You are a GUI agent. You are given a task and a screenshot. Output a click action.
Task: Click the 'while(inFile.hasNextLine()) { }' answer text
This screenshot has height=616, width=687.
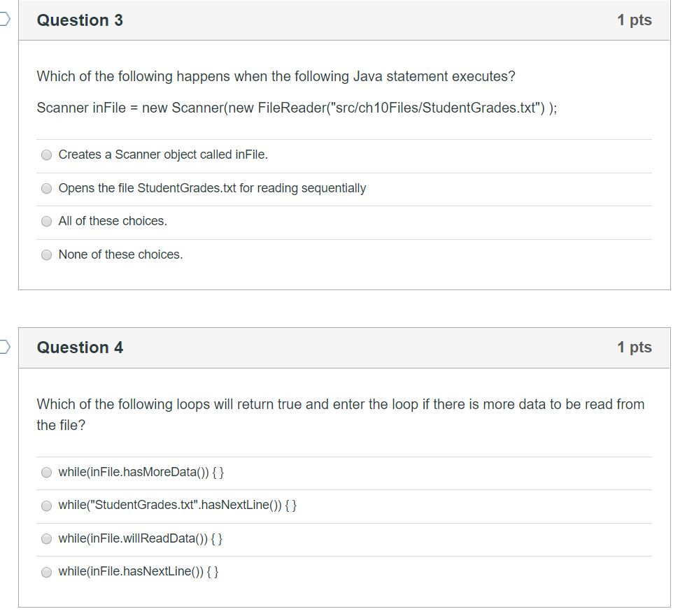point(139,571)
